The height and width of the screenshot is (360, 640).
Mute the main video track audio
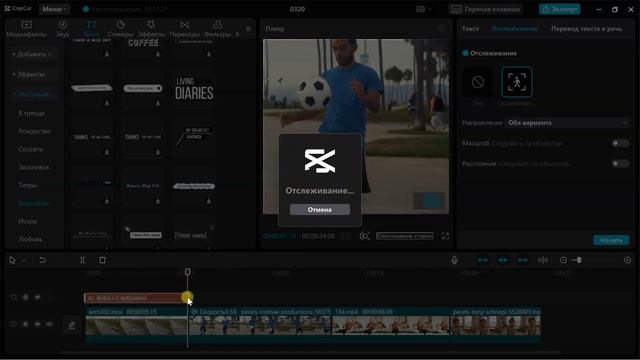[49, 324]
